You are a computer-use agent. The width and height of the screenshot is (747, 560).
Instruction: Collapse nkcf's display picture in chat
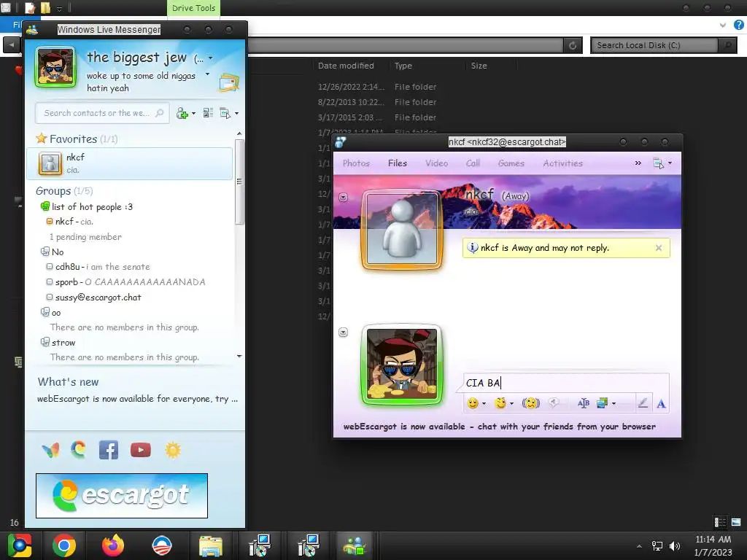click(x=343, y=197)
